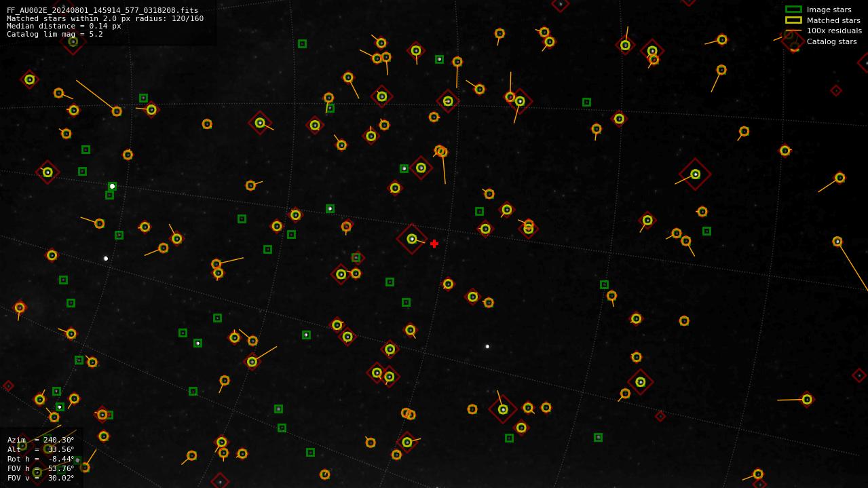
Task: Select the '100x residuals' legend label
Action: (834, 31)
